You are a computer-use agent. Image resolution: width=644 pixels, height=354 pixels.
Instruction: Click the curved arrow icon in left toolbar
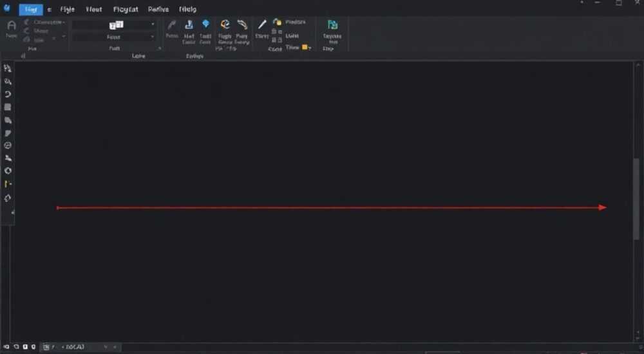(7, 94)
